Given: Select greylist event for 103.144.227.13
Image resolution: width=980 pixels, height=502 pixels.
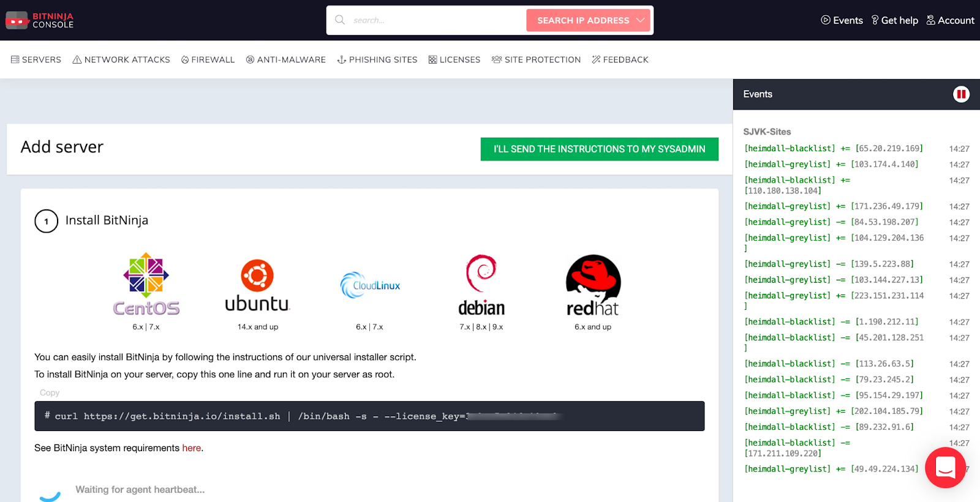Looking at the screenshot, I should 834,280.
